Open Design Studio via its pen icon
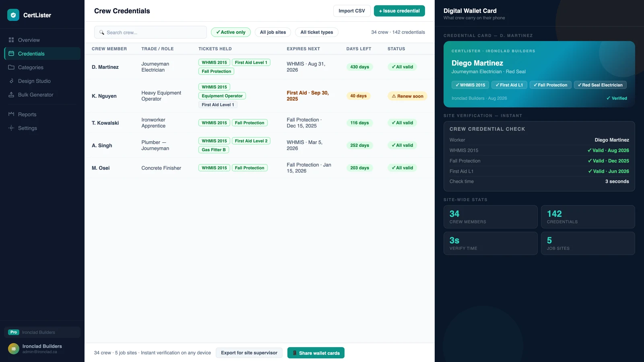 [11, 81]
